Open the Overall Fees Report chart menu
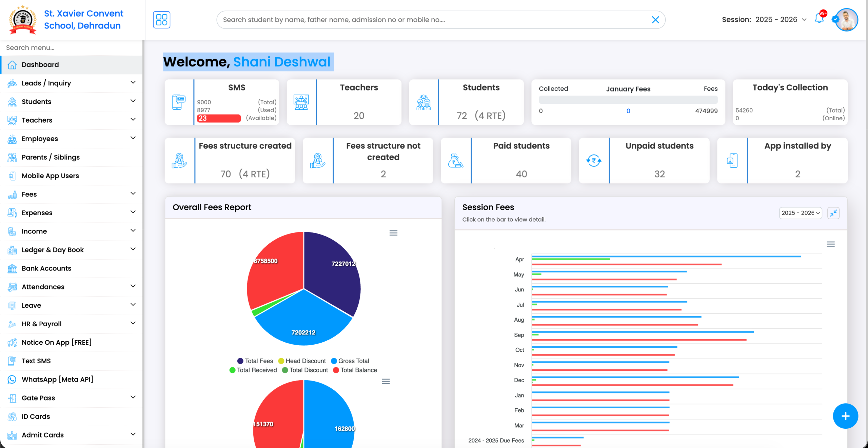Screen dimensions: 868x448 [393, 233]
